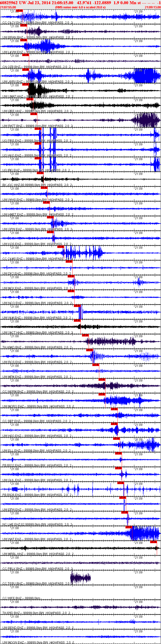This screenshot has width=161, height=644.
Task: Select the pick flag on UW MRBL HHZ trace
Action: point(154,542)
